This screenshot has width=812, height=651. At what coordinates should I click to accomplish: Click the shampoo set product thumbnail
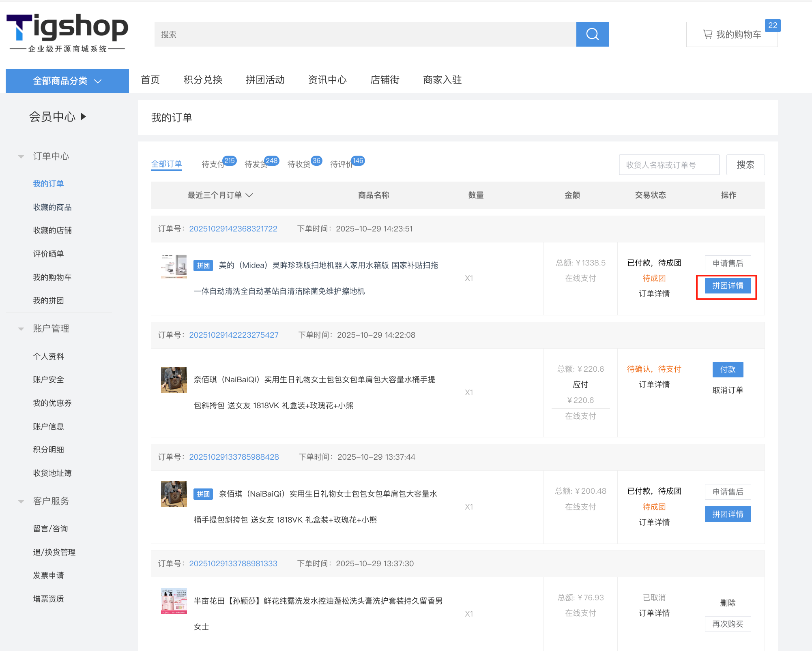[174, 601]
